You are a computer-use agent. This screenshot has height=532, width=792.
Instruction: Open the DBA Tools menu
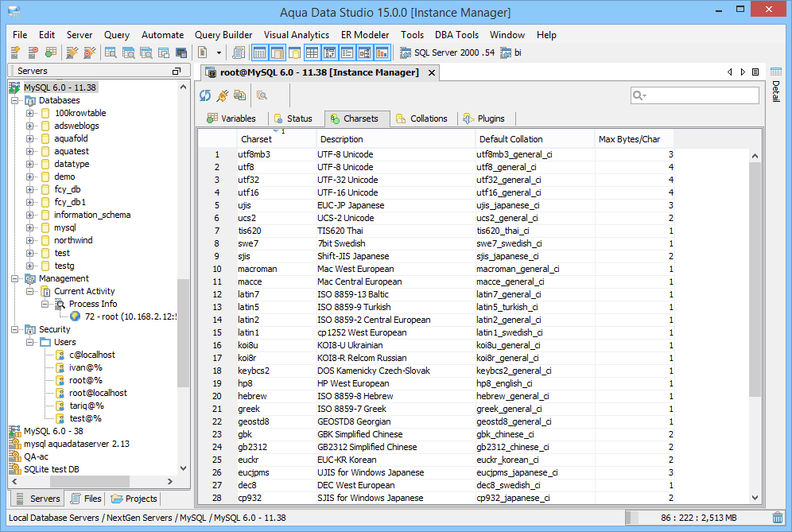[x=456, y=35]
